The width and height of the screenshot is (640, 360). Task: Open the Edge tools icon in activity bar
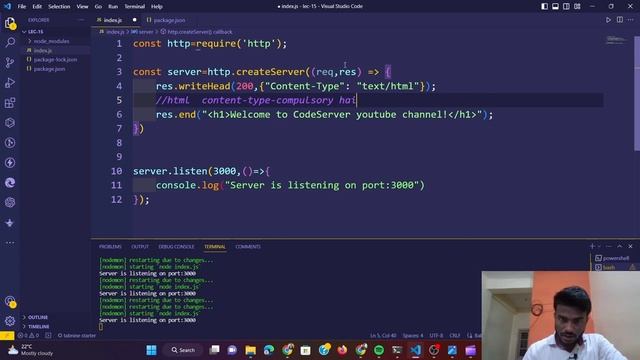pos(10,182)
